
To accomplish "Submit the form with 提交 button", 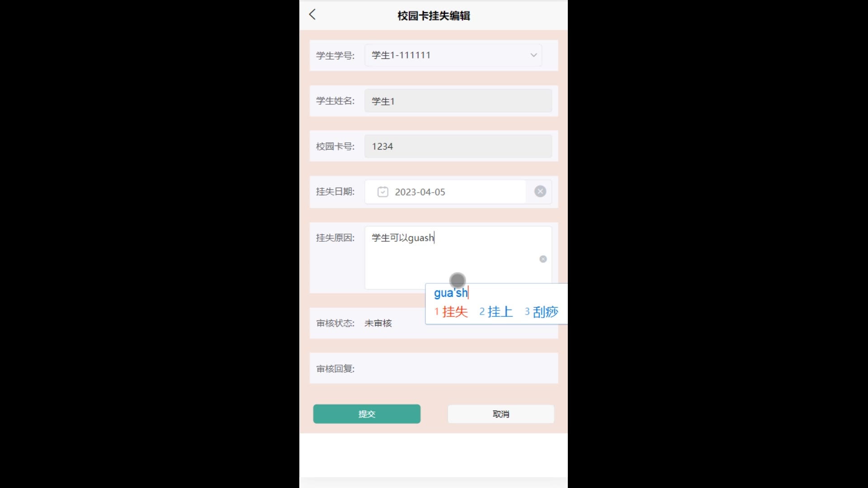I will tap(367, 414).
